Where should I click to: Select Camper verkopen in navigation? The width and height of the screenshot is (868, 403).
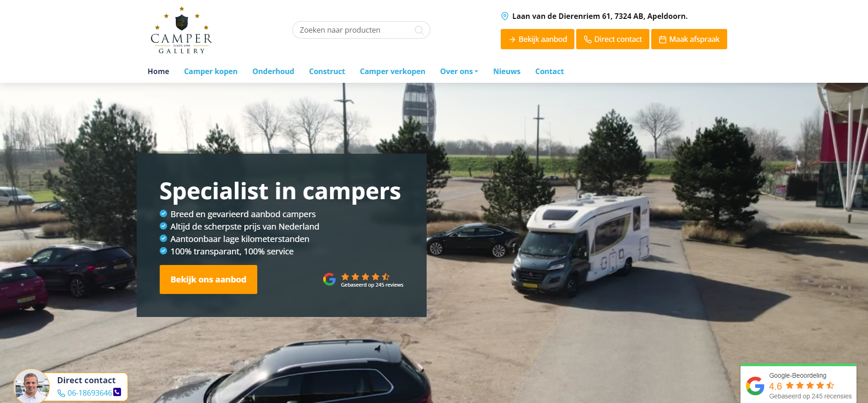[393, 71]
